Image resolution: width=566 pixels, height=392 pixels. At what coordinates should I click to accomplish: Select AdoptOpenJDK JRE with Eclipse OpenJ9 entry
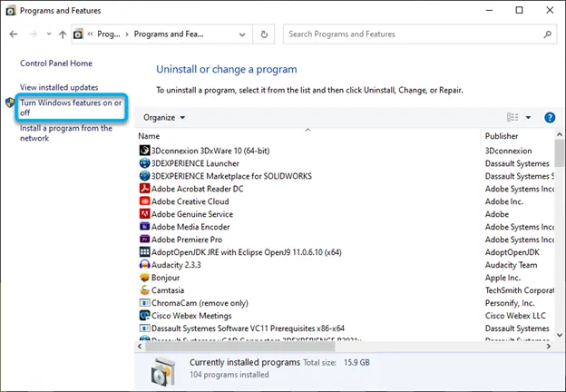246,252
